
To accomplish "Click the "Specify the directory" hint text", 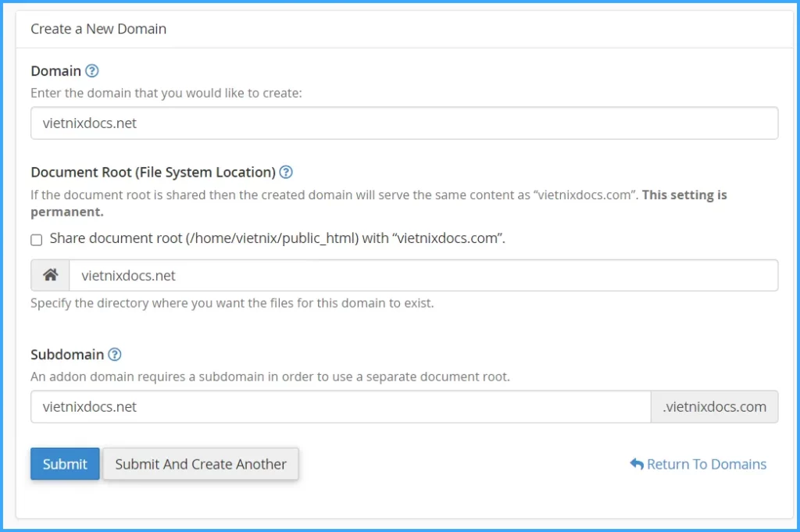I will click(231, 302).
